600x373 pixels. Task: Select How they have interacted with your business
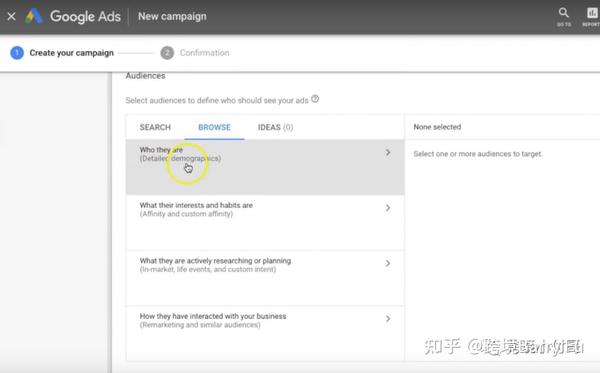(265, 333)
